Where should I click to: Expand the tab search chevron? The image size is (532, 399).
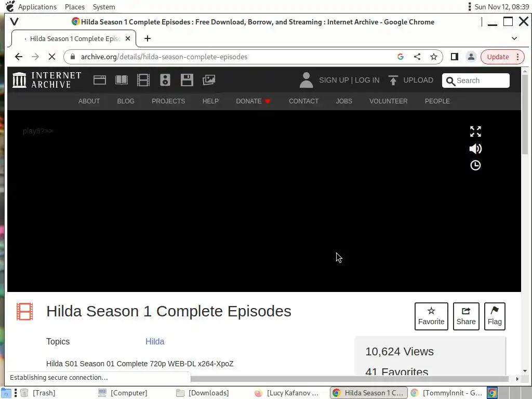pyautogui.click(x=514, y=38)
